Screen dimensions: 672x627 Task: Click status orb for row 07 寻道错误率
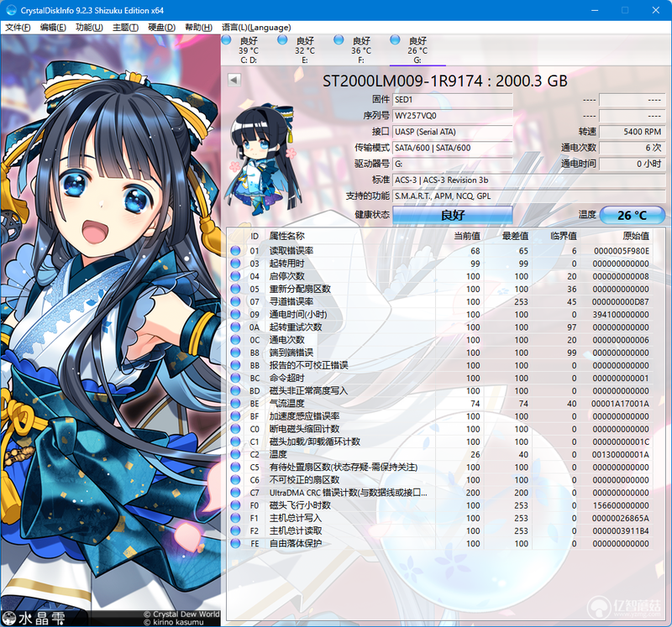235,301
